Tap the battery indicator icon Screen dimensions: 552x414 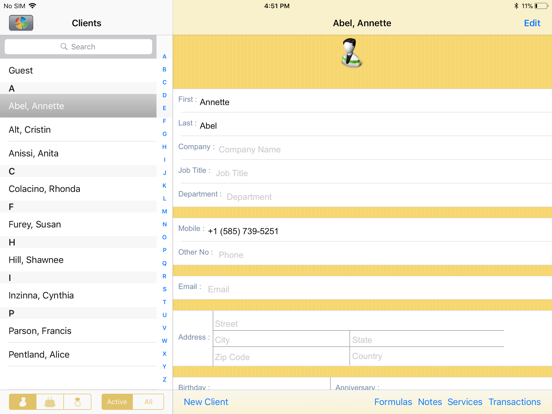coord(541,6)
